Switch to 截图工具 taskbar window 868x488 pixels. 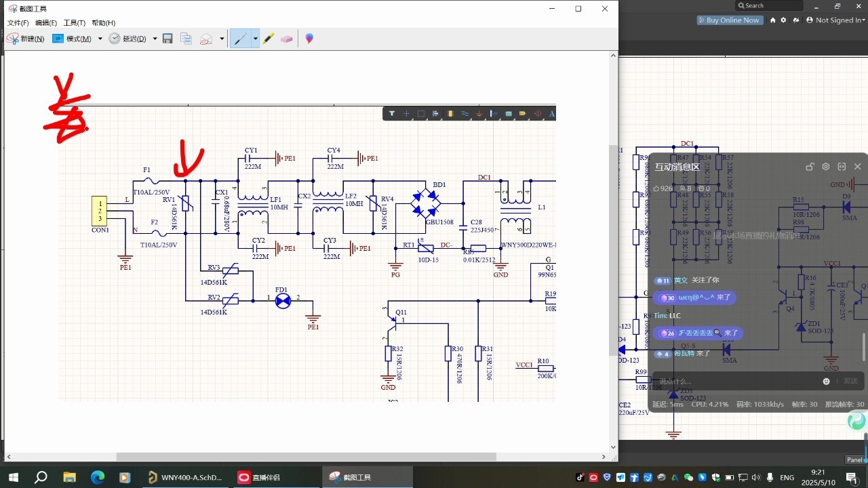[367, 477]
